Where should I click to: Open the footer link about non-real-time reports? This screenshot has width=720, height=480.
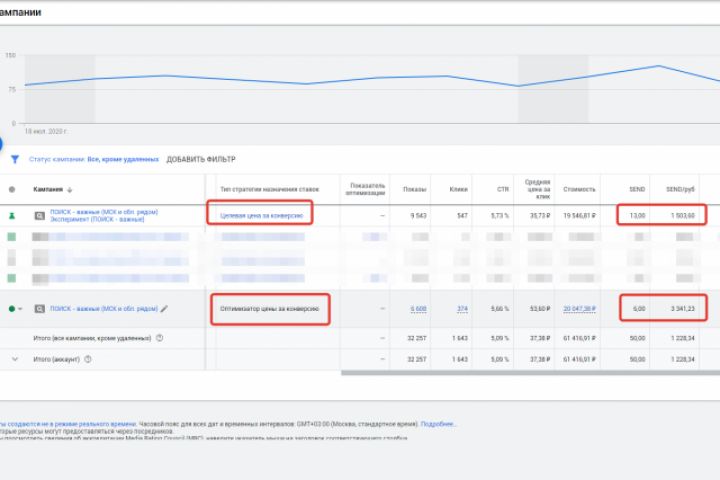click(x=68, y=424)
